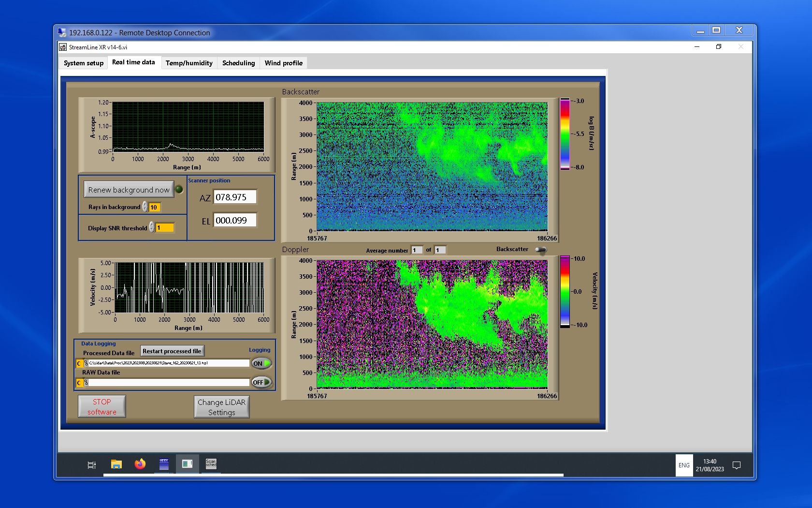The width and height of the screenshot is (812, 508).
Task: Turn off processed data logging switch
Action: tap(261, 363)
